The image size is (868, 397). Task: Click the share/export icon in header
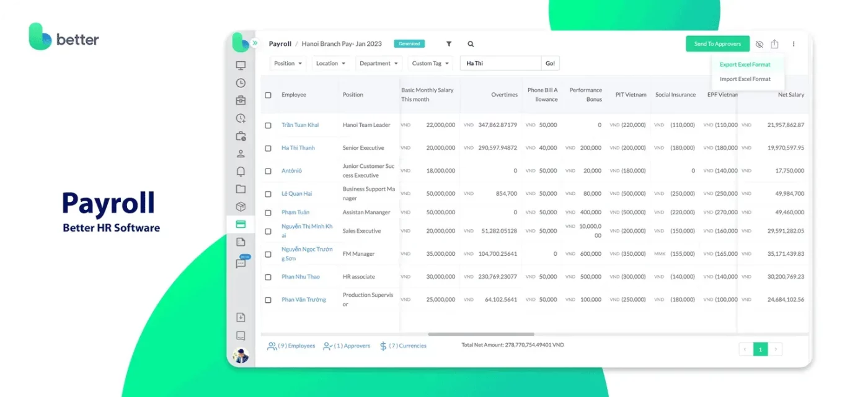pos(774,44)
